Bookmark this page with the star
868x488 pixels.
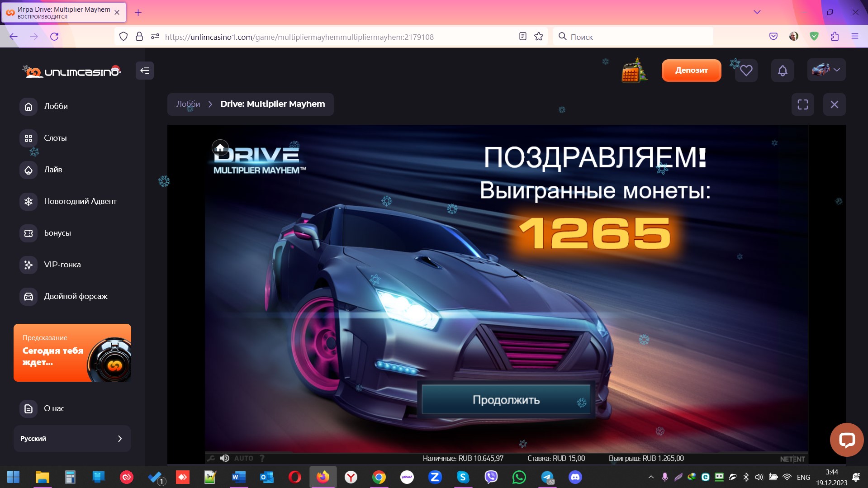tap(539, 37)
